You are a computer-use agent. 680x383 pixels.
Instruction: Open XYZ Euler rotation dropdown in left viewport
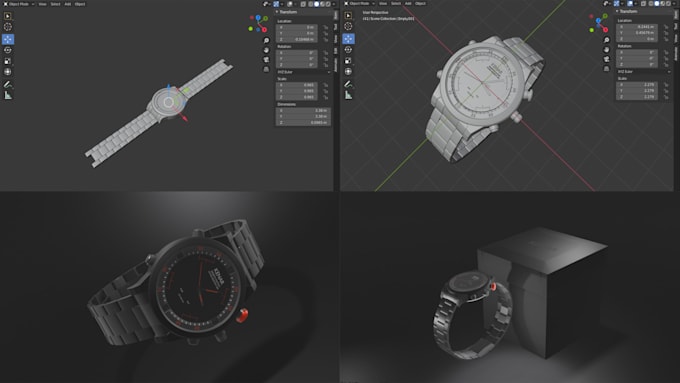(x=304, y=72)
